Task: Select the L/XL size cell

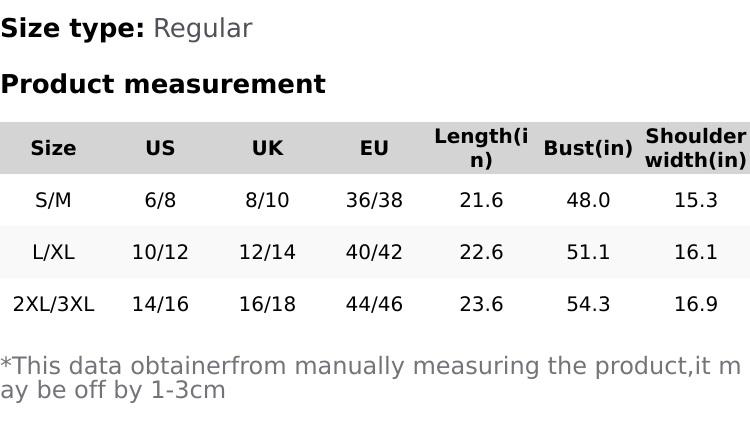Action: pyautogui.click(x=53, y=252)
